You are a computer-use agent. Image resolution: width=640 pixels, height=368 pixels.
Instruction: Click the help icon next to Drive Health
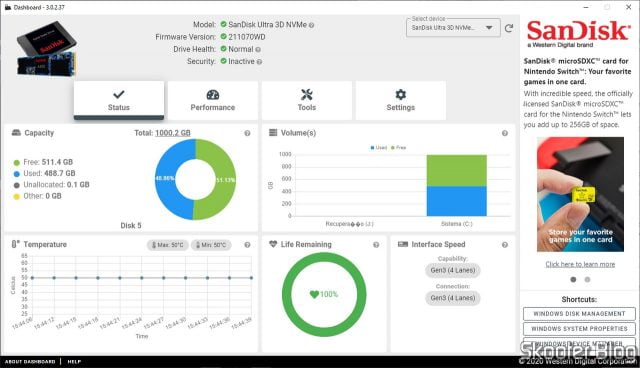click(258, 50)
